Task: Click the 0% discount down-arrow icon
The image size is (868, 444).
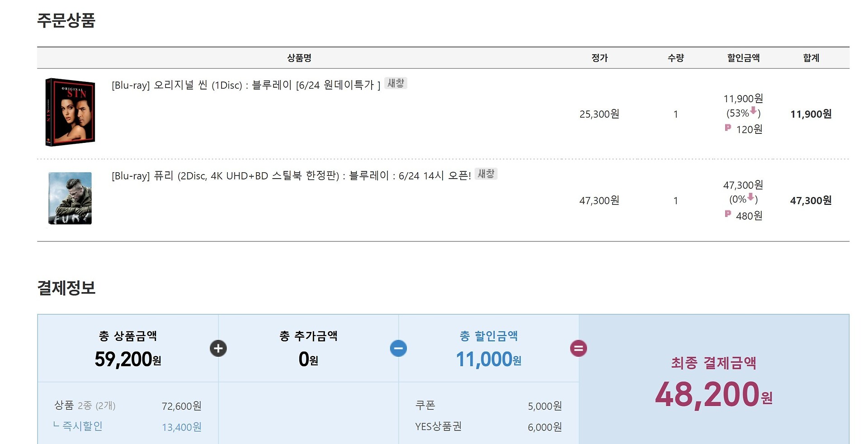Action: [x=750, y=197]
